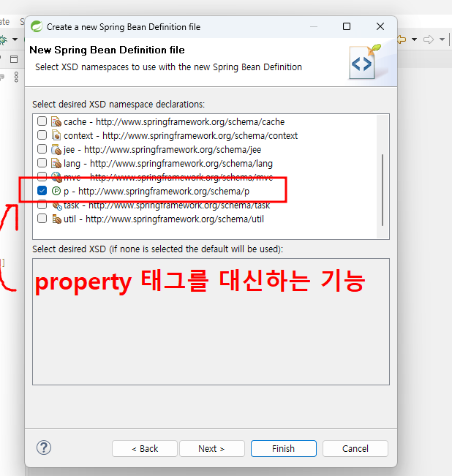The height and width of the screenshot is (476, 452).
Task: Click the cache namespace icon
Action: [56, 121]
